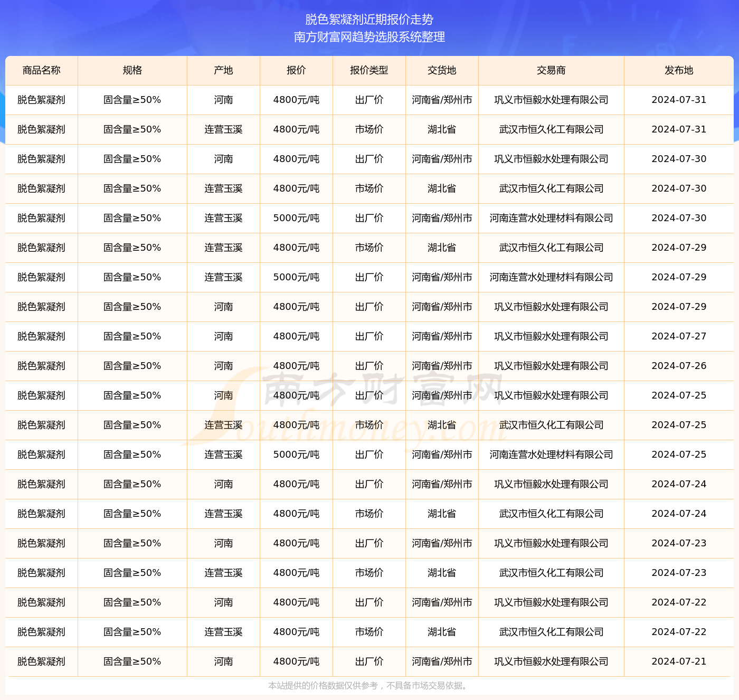Screen dimensions: 739x700
Task: Click 武汉市恒久化工有限公司 in the 2024-07-22 row
Action: click(551, 632)
